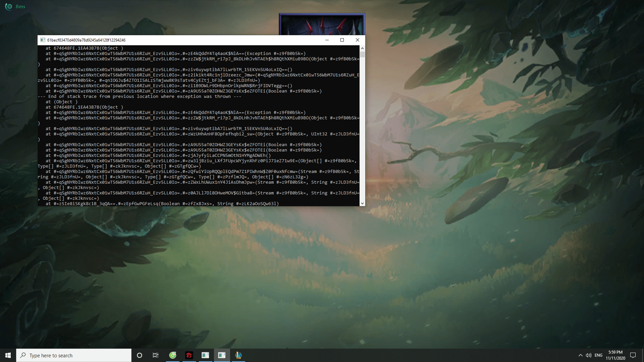Click the 8ms latency overlay icon
The height and width of the screenshot is (362, 644).
point(9,6)
